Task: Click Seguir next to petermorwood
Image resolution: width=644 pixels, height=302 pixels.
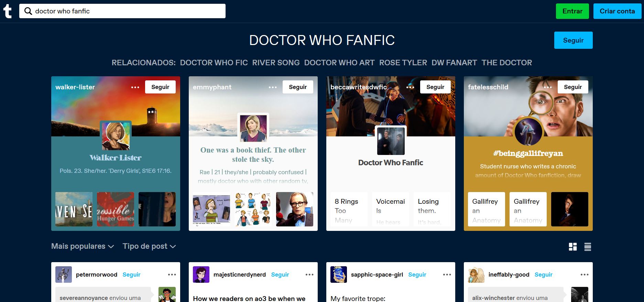Action: pos(131,275)
